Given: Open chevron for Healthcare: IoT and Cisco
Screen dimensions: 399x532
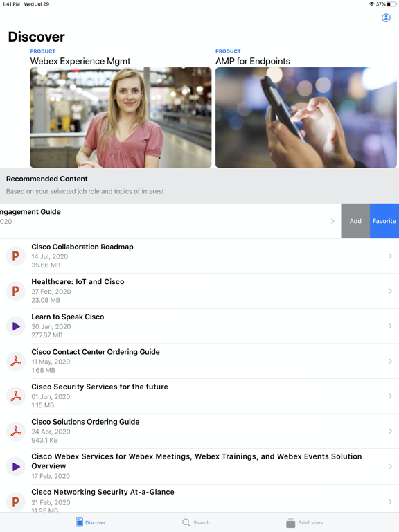Looking at the screenshot, I should pyautogui.click(x=390, y=291).
